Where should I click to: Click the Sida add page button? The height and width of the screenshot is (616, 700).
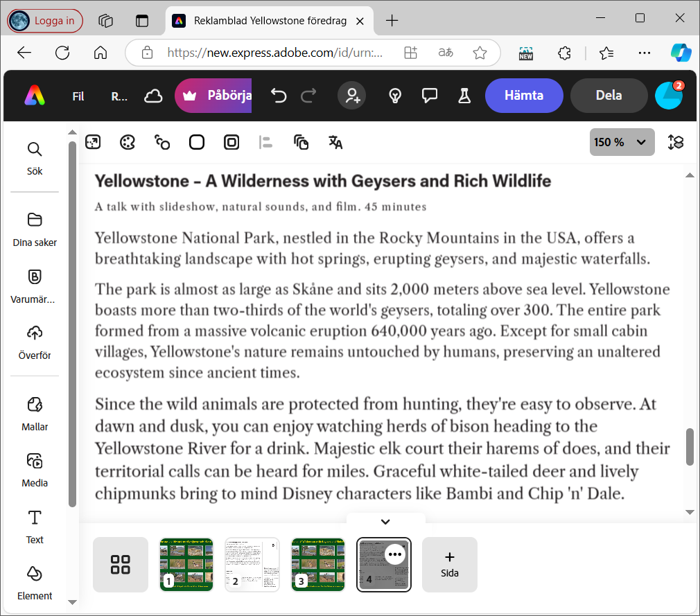pos(449,564)
